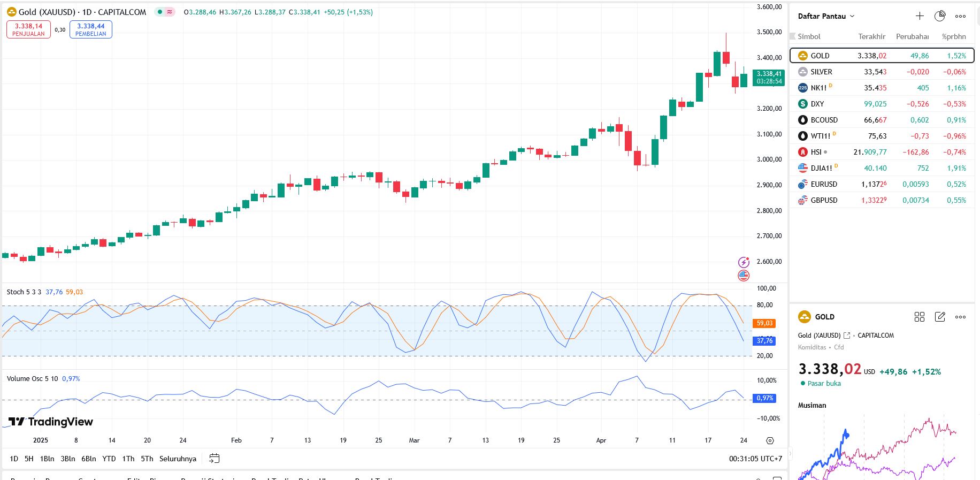The height and width of the screenshot is (480, 980).
Task: Click the US flag economic event marker
Action: [744, 276]
